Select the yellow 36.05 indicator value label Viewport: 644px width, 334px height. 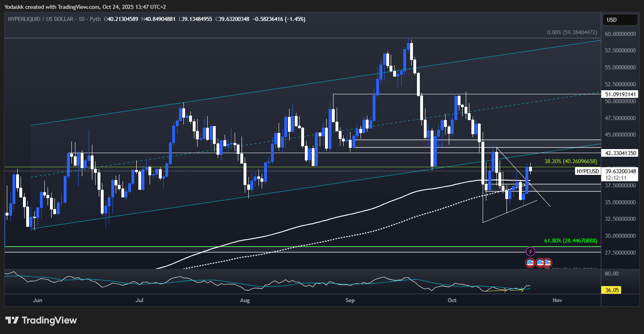612,290
